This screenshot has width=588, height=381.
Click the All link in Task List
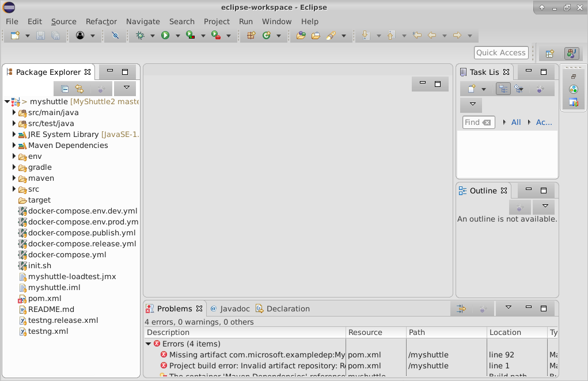[x=516, y=122]
